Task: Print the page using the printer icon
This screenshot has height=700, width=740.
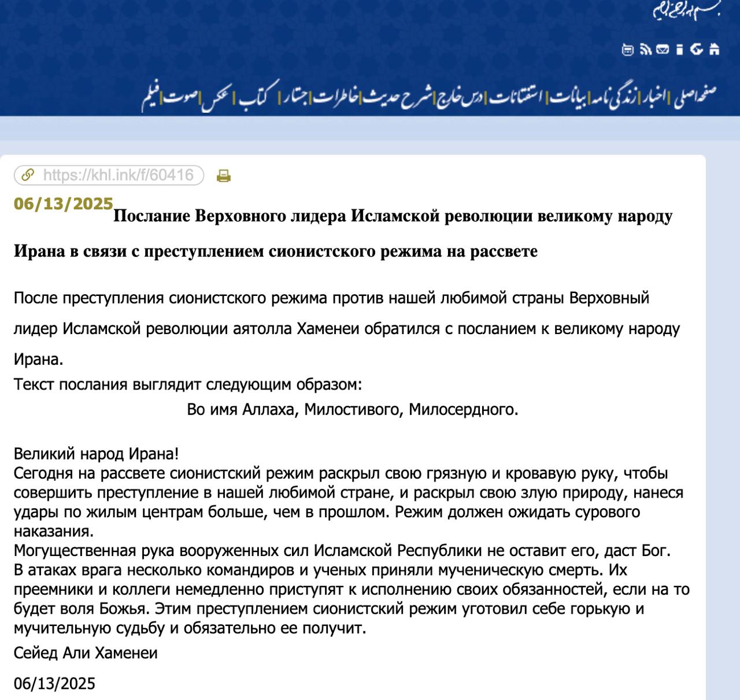Action: coord(223,176)
